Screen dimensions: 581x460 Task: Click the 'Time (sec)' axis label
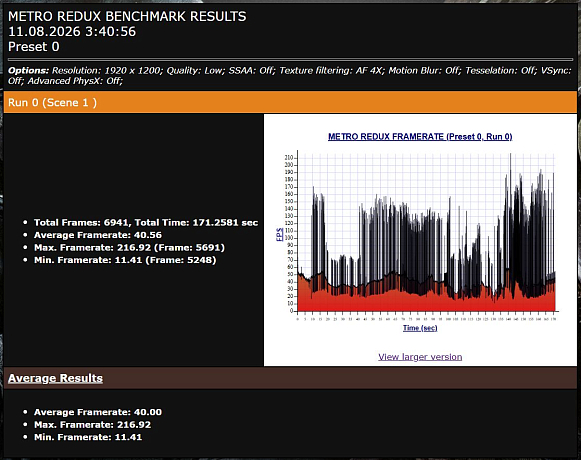(x=420, y=328)
